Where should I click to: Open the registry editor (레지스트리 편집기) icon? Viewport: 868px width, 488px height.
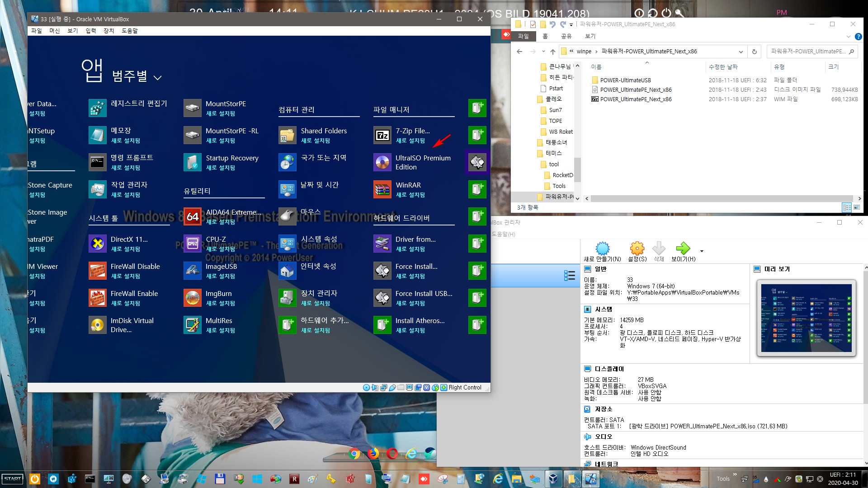coord(98,108)
